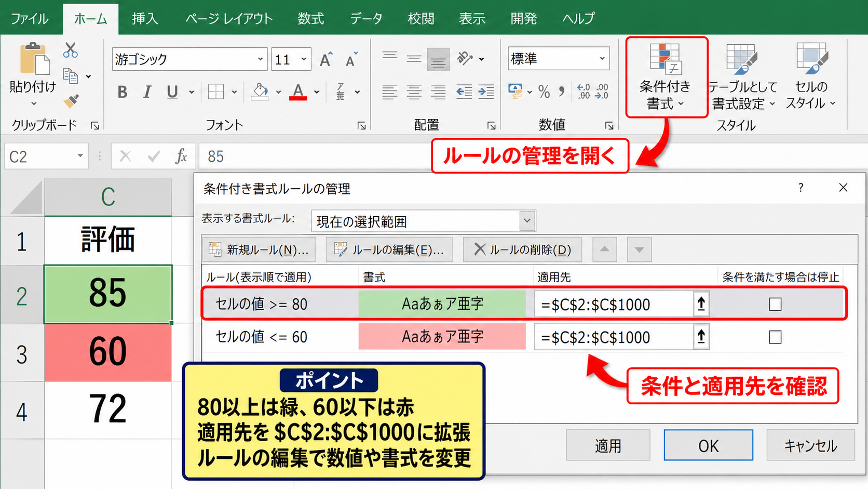Move rule up with the up arrow button
Viewport: 868px width, 489px height.
604,249
